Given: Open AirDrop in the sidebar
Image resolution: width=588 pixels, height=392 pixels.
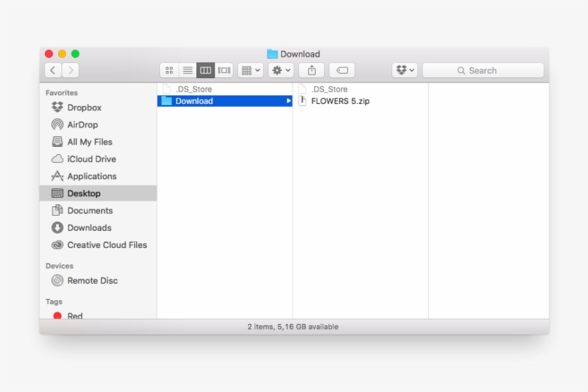Looking at the screenshot, I should pos(82,125).
